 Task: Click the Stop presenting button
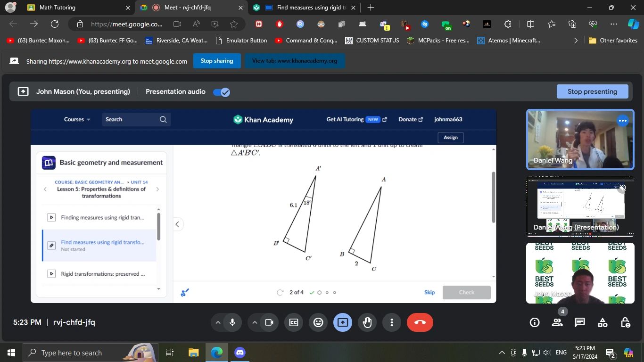click(592, 91)
